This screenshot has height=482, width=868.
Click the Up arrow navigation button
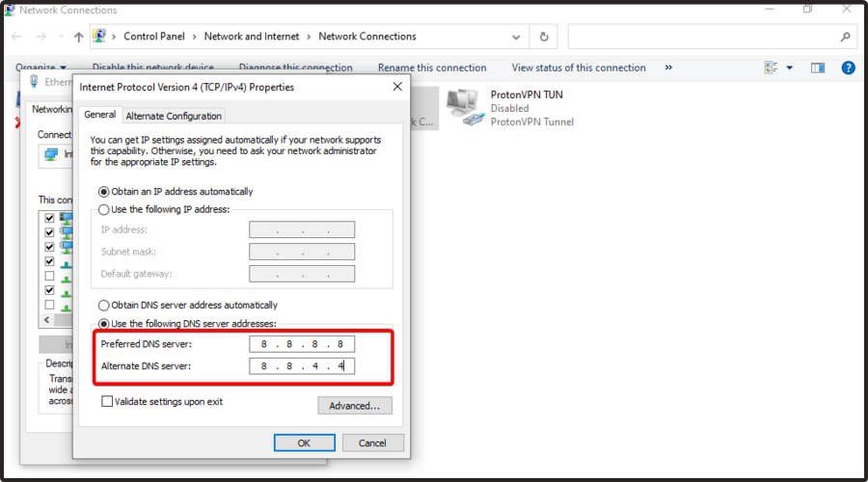[77, 37]
